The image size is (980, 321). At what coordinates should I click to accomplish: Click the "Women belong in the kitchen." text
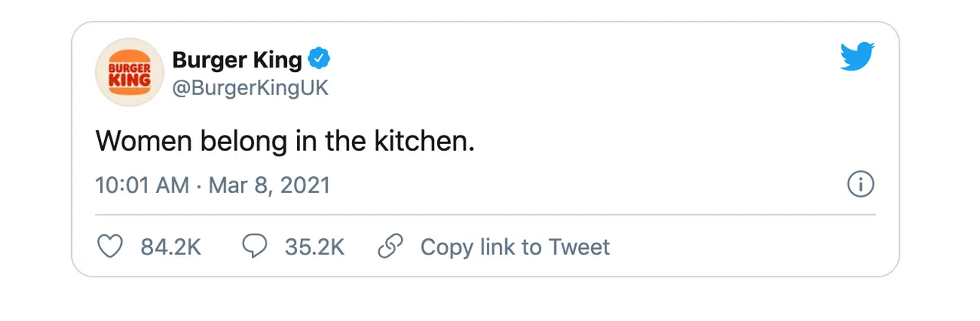click(x=286, y=141)
